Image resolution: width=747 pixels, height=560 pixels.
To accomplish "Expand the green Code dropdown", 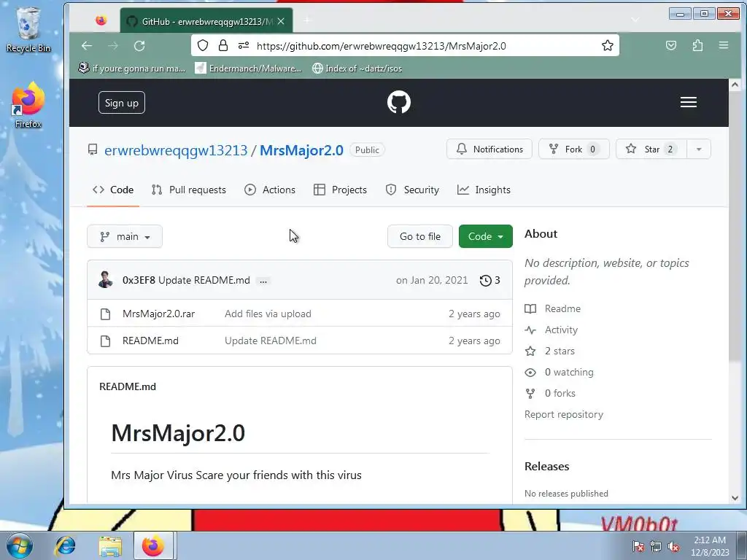I will [x=485, y=237].
